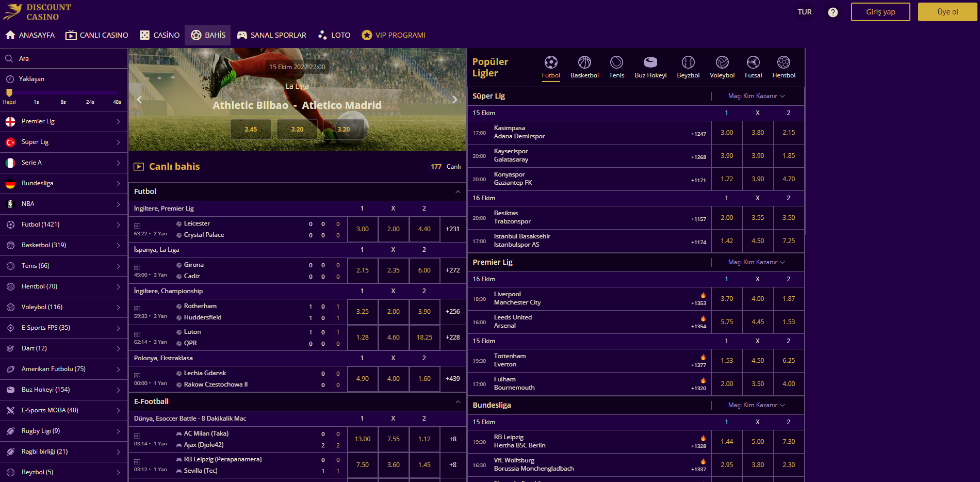The width and height of the screenshot is (980, 482).
Task: Click the Canlı bahis play icon
Action: [139, 167]
